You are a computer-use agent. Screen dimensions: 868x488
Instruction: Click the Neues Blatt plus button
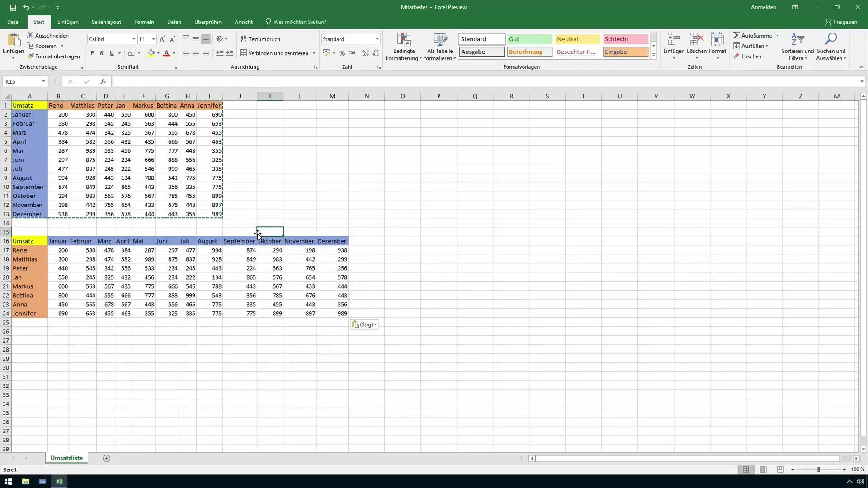point(107,458)
